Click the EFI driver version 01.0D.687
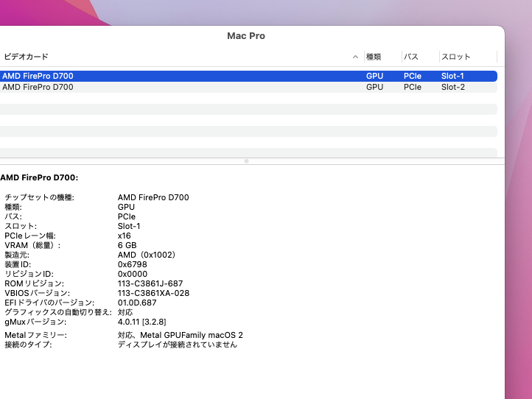Image resolution: width=532 pixels, height=399 pixels. tap(137, 303)
